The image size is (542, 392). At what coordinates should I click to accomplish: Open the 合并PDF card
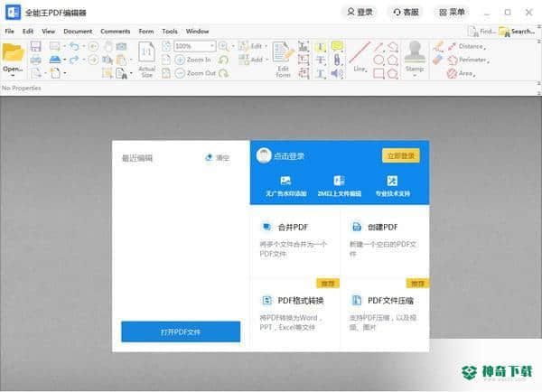294,240
